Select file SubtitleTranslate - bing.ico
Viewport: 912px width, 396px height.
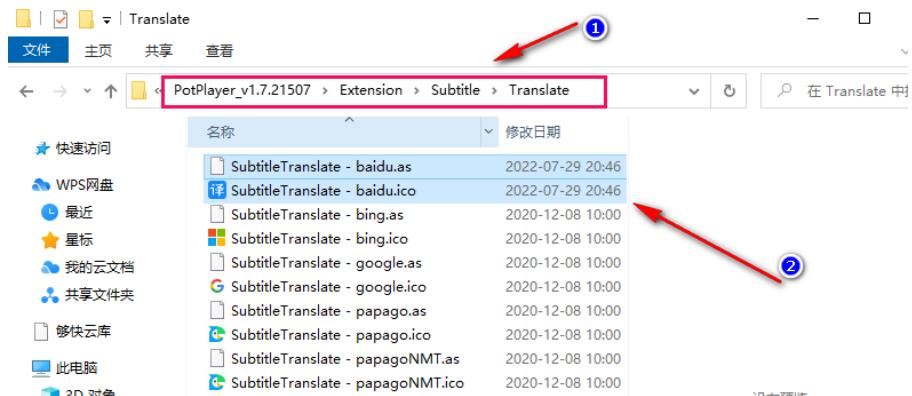[319, 238]
